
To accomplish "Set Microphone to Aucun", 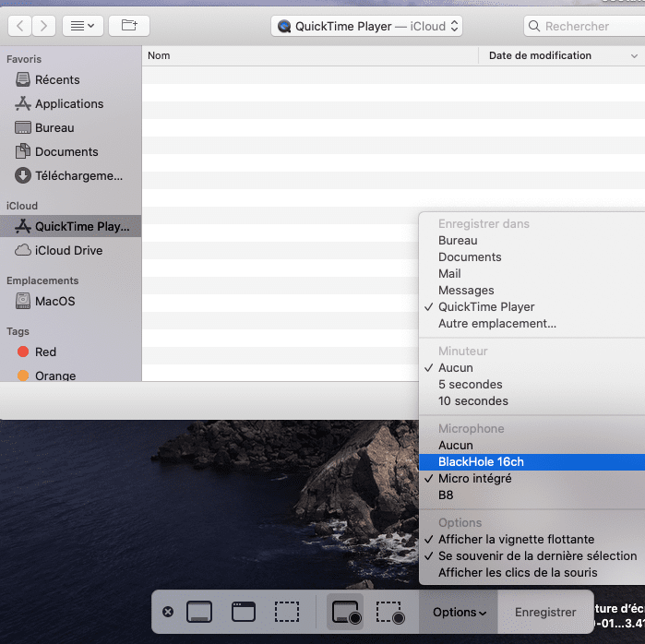I will [532, 446].
